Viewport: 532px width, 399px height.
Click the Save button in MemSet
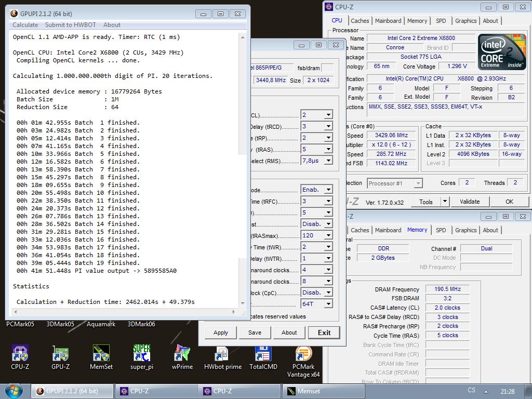pyautogui.click(x=255, y=332)
